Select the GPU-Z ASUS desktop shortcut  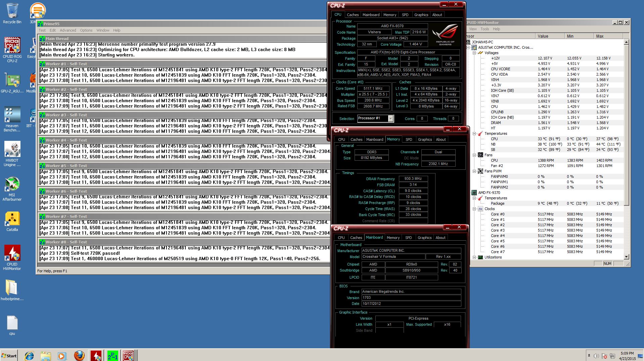tap(12, 83)
